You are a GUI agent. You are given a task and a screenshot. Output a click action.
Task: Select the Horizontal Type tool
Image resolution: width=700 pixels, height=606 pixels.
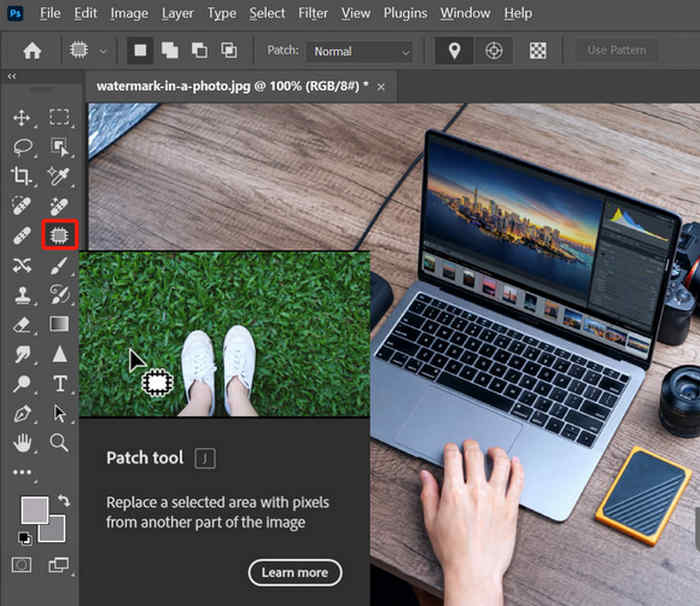tap(60, 384)
